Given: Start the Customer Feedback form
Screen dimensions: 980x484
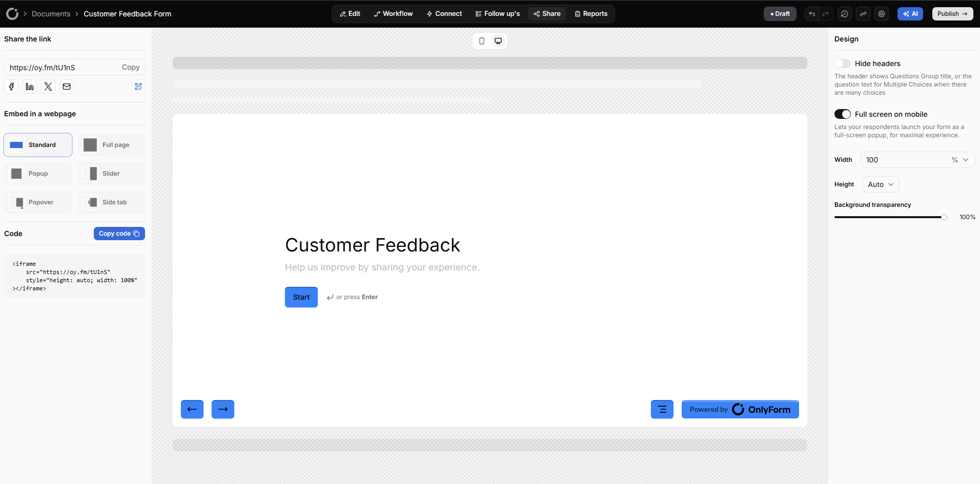Looking at the screenshot, I should [301, 297].
